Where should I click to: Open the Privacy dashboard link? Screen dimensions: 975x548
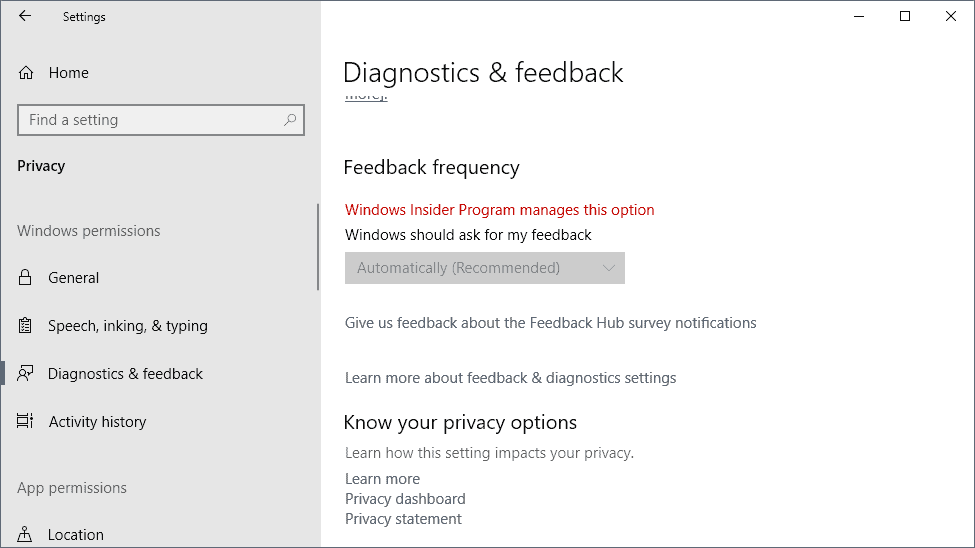[x=405, y=499]
